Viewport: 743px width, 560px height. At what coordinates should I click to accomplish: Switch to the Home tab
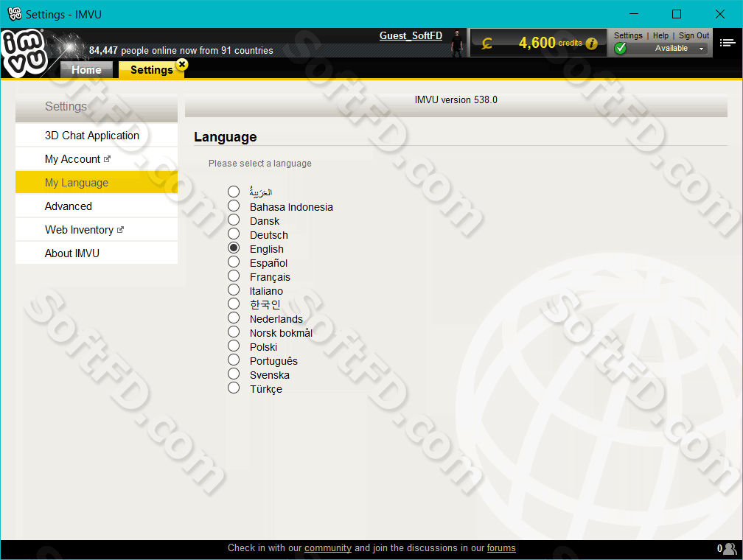click(x=87, y=70)
